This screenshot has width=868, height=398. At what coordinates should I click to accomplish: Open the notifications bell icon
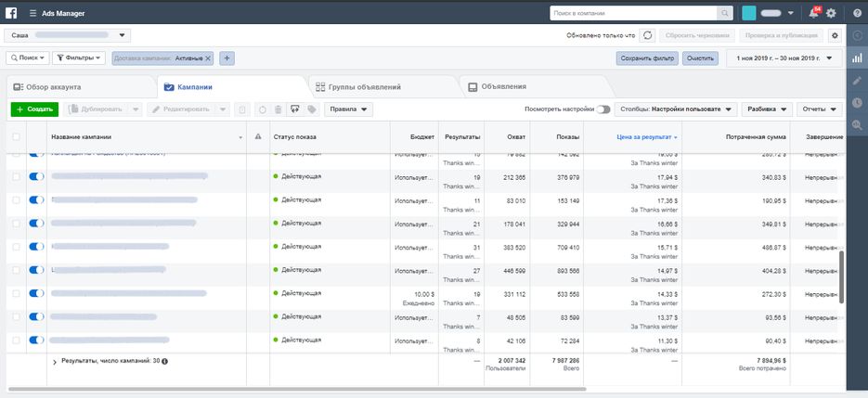(x=814, y=13)
